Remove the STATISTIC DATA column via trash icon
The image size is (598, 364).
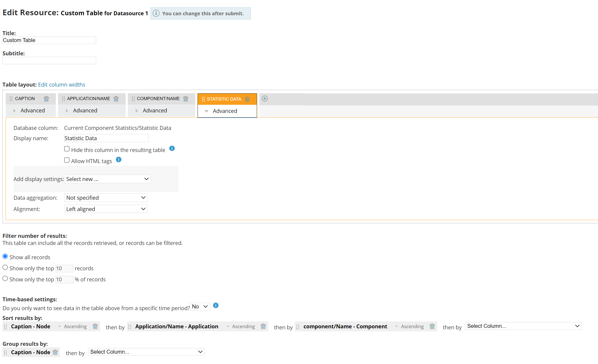point(247,99)
